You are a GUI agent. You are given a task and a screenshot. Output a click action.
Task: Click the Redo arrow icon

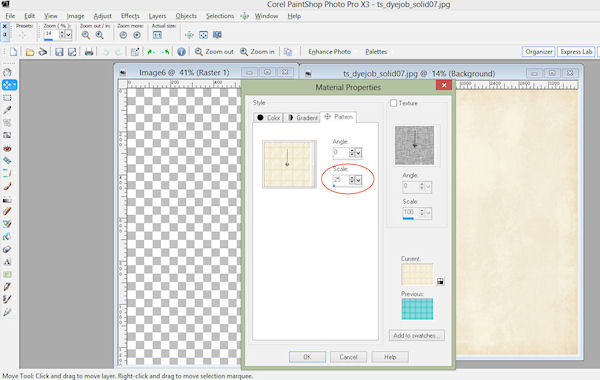118,52
